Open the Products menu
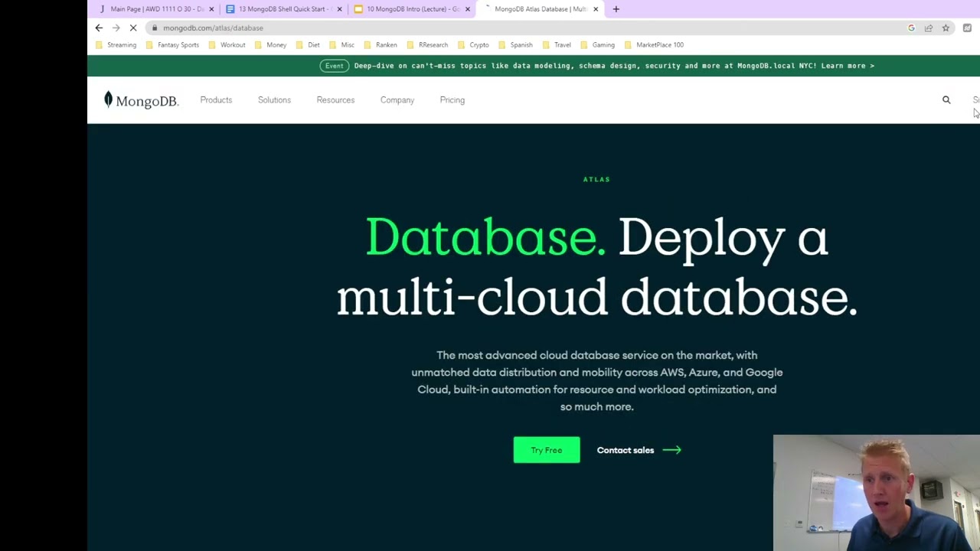This screenshot has height=551, width=980. (216, 99)
